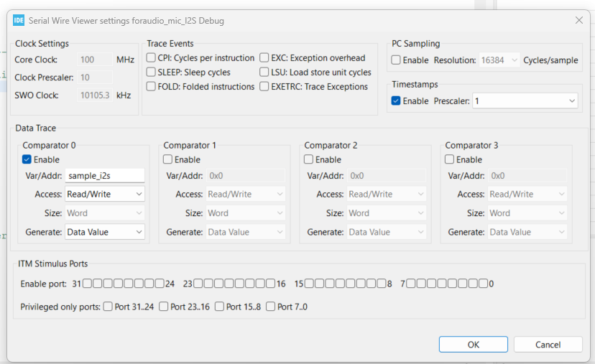The width and height of the screenshot is (595, 364).
Task: Enable SLEEP sleep cycles trace event
Action: point(152,73)
